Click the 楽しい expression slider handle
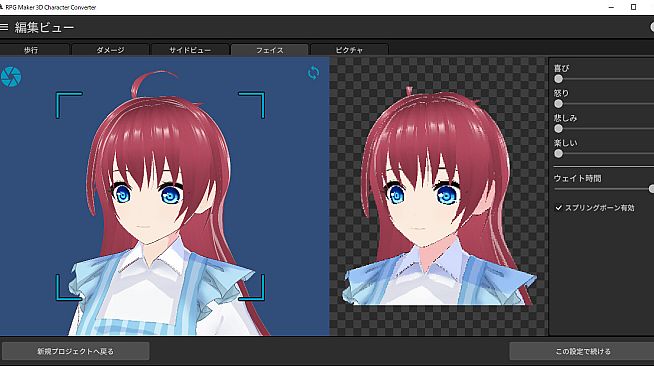654x366 pixels. pyautogui.click(x=558, y=153)
